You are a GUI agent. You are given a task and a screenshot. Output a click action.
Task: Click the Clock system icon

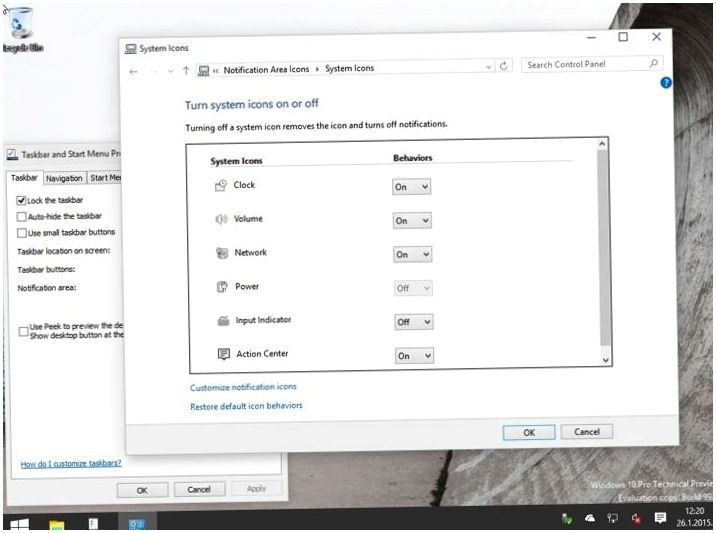(x=221, y=185)
